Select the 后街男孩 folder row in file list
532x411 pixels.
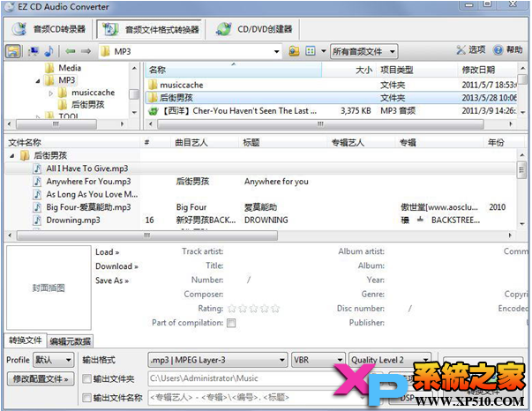coord(331,98)
